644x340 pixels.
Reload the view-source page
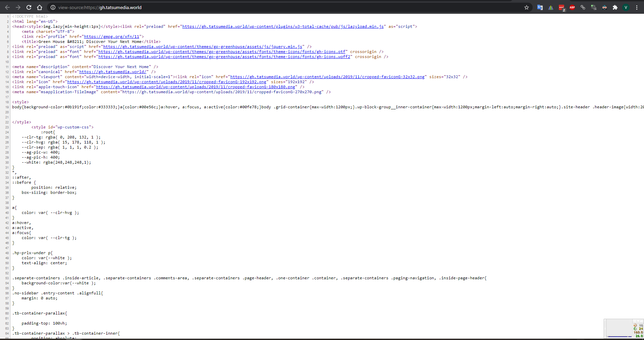coord(29,7)
